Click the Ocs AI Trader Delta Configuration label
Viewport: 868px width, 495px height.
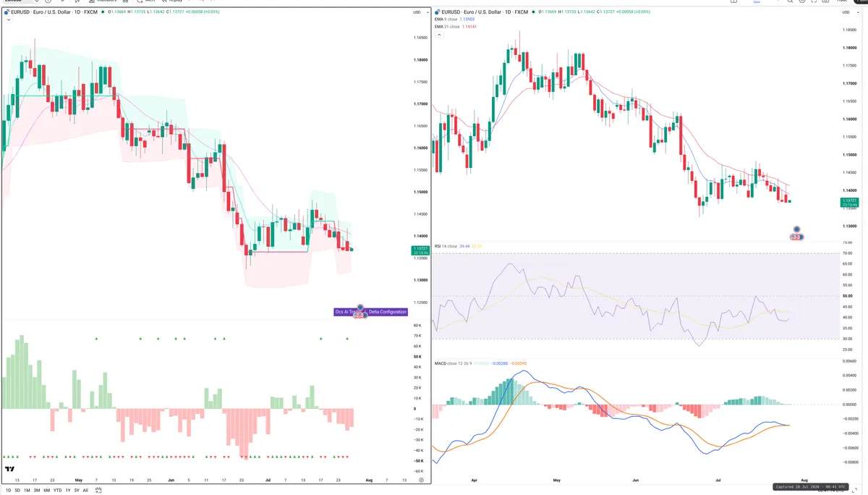click(x=371, y=312)
